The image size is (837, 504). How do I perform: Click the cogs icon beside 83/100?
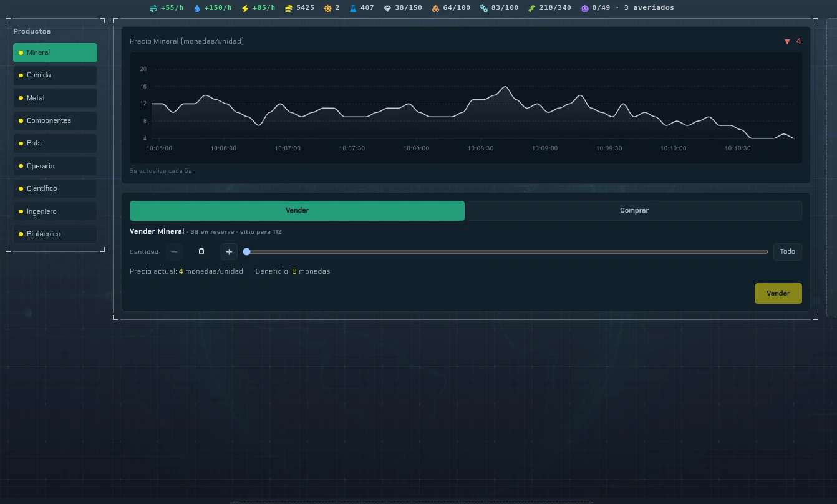pyautogui.click(x=484, y=8)
